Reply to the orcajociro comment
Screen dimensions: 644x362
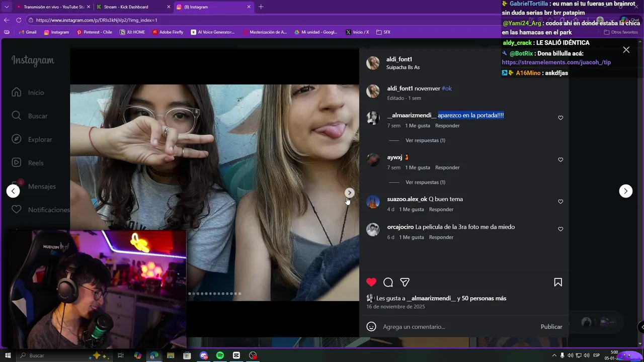[x=441, y=237]
